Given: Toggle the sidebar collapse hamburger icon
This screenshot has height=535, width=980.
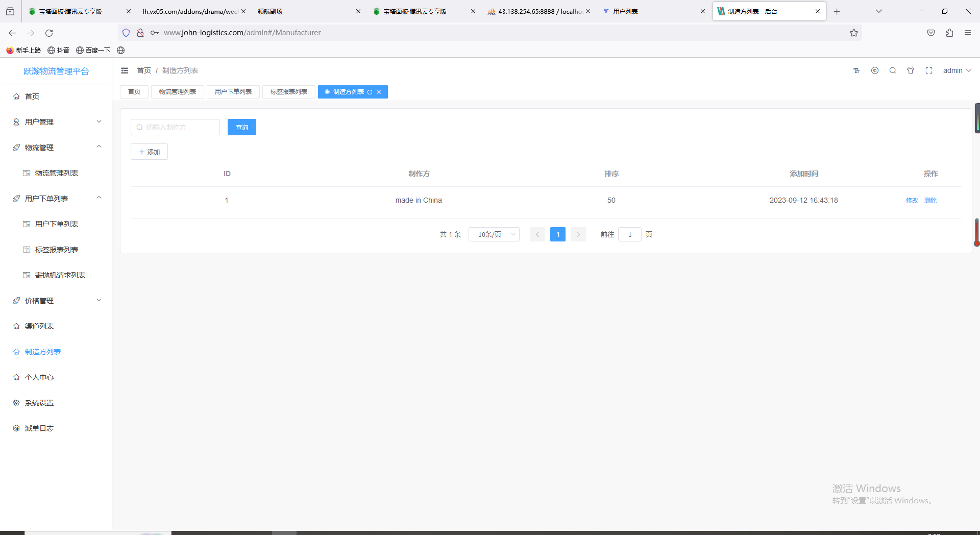Looking at the screenshot, I should [x=125, y=70].
